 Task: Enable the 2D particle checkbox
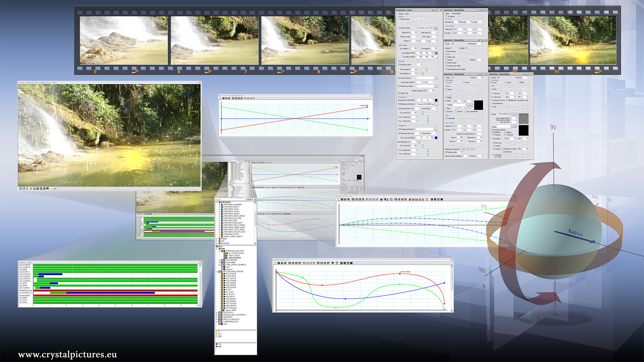coord(446,16)
